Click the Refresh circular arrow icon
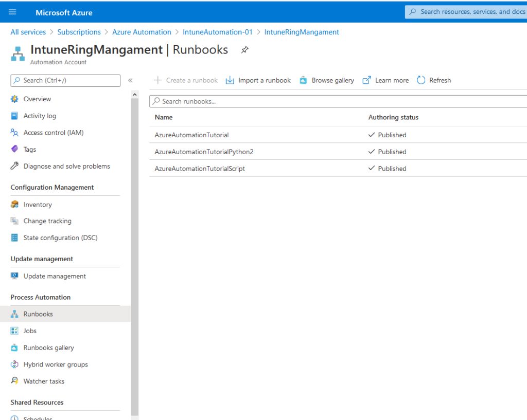This screenshot has height=420, width=527. 421,80
